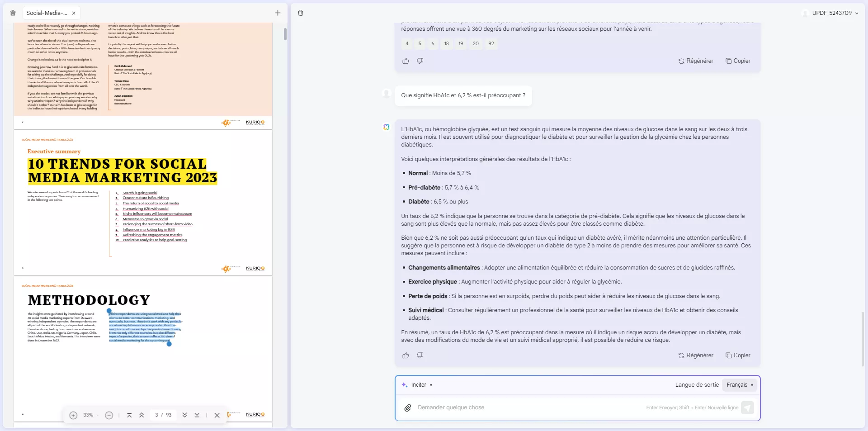Click the 'Executive summary' heading
The image size is (868, 431).
click(54, 152)
